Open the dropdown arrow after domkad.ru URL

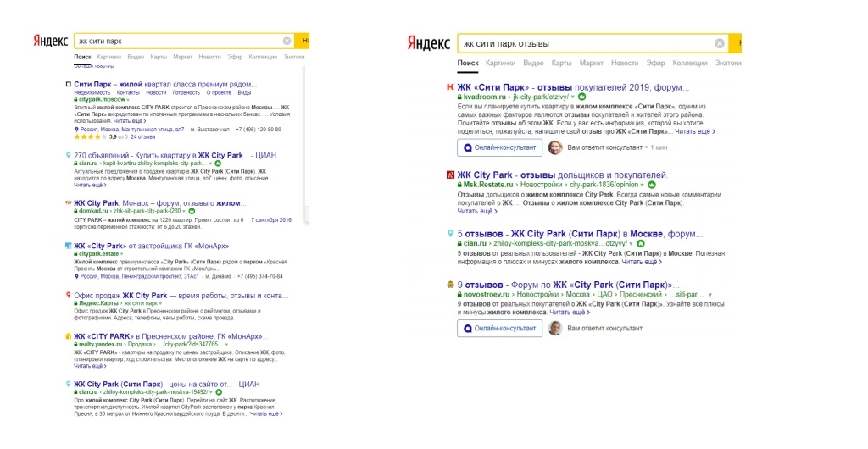184,211
